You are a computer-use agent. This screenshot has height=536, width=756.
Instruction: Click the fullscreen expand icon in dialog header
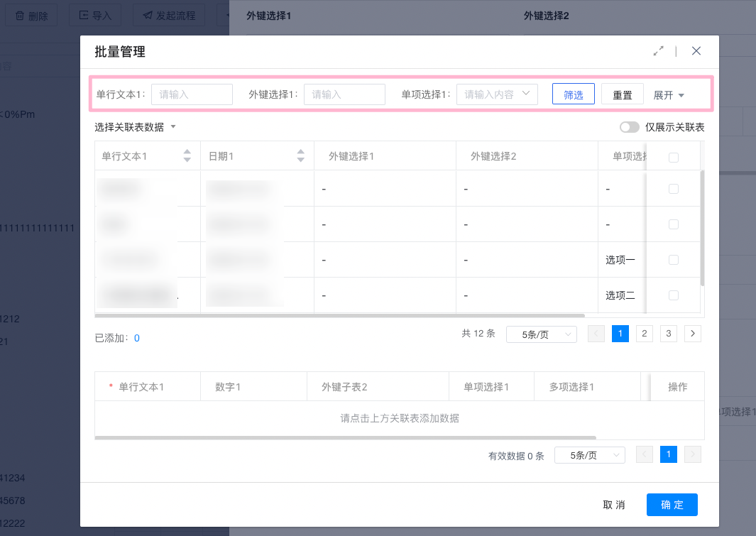tap(659, 51)
